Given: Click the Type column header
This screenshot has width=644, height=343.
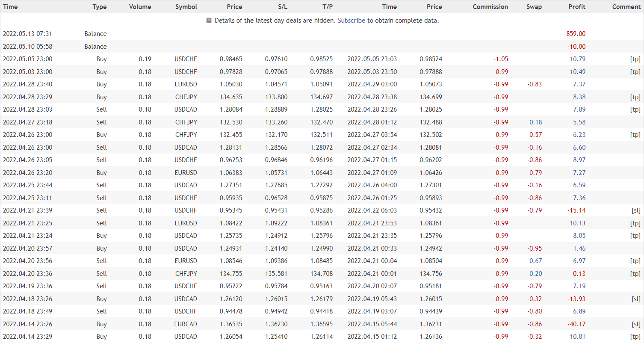Looking at the screenshot, I should tap(100, 7).
